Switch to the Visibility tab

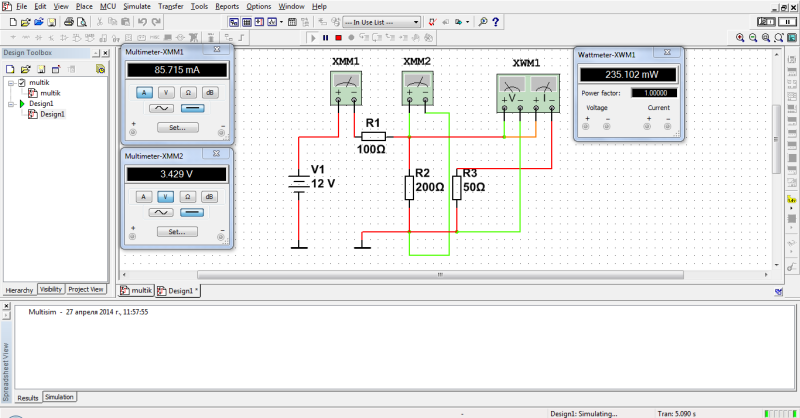pos(51,289)
